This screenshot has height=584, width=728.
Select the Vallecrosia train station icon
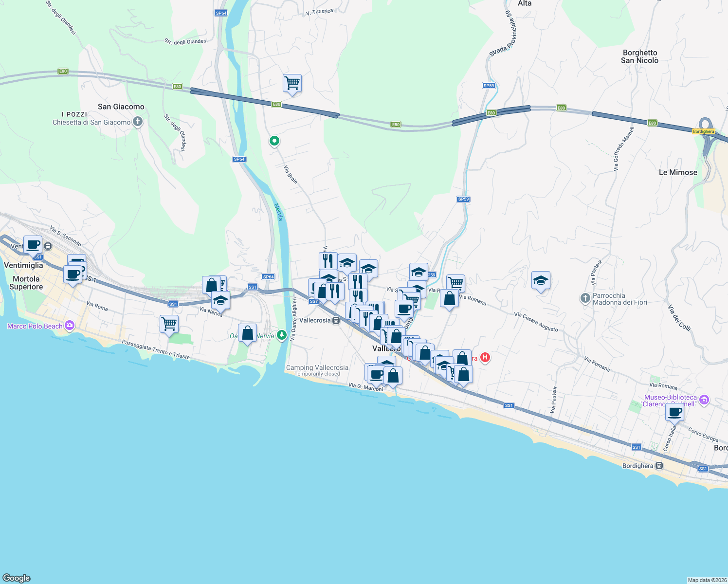tap(336, 321)
